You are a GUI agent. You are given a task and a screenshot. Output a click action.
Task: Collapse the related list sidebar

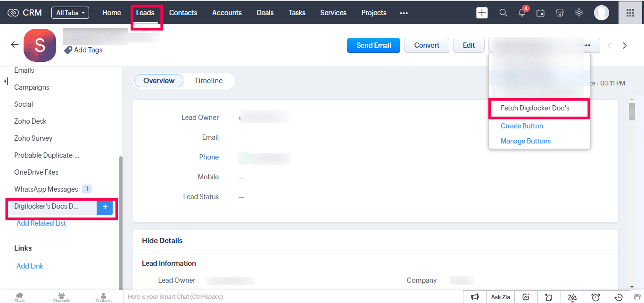coord(6,81)
